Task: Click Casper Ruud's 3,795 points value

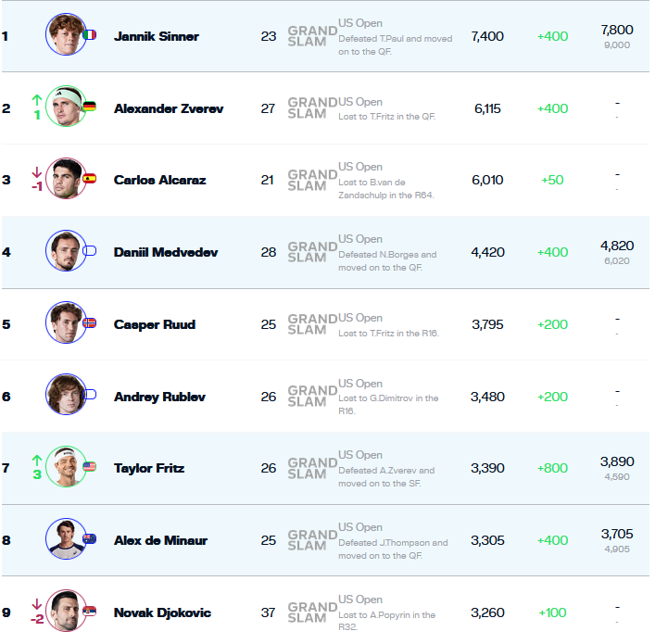Action: click(486, 324)
